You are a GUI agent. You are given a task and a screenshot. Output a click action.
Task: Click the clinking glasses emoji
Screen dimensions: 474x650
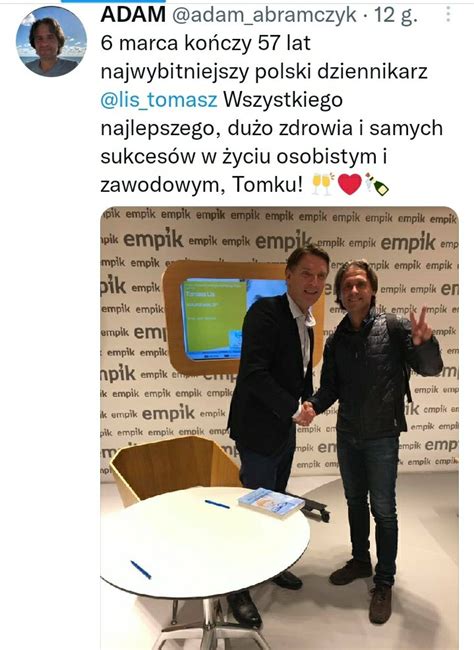323,184
